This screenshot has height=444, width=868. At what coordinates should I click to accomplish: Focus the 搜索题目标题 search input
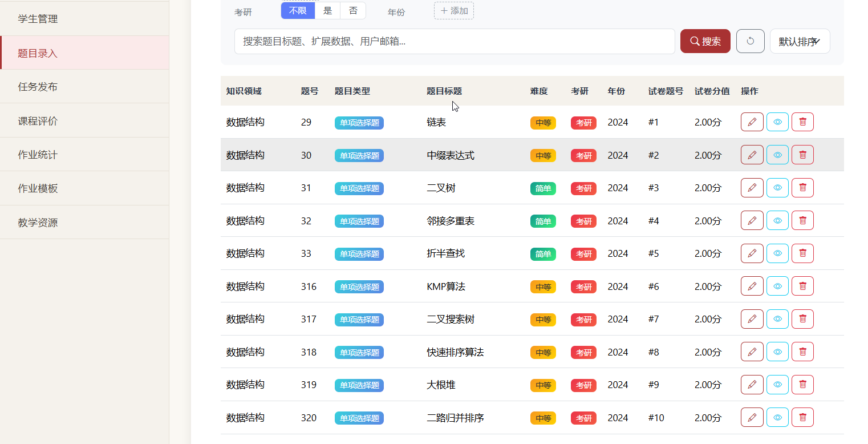coord(455,41)
